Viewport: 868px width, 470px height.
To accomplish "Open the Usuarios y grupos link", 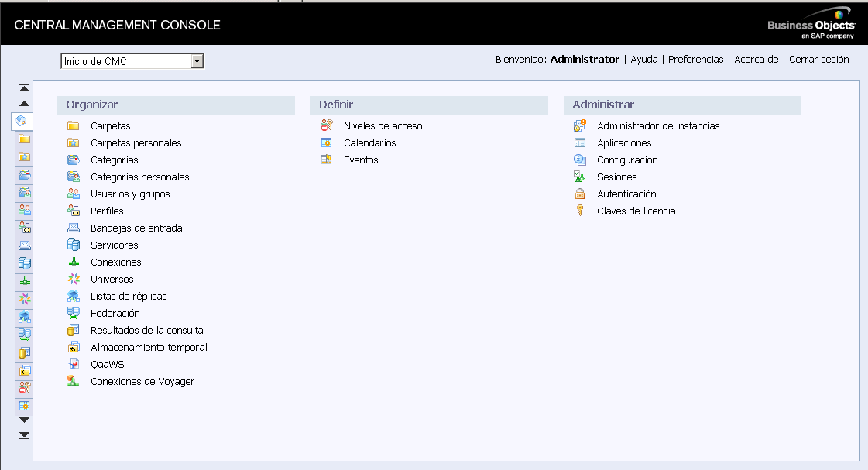I will [x=130, y=194].
